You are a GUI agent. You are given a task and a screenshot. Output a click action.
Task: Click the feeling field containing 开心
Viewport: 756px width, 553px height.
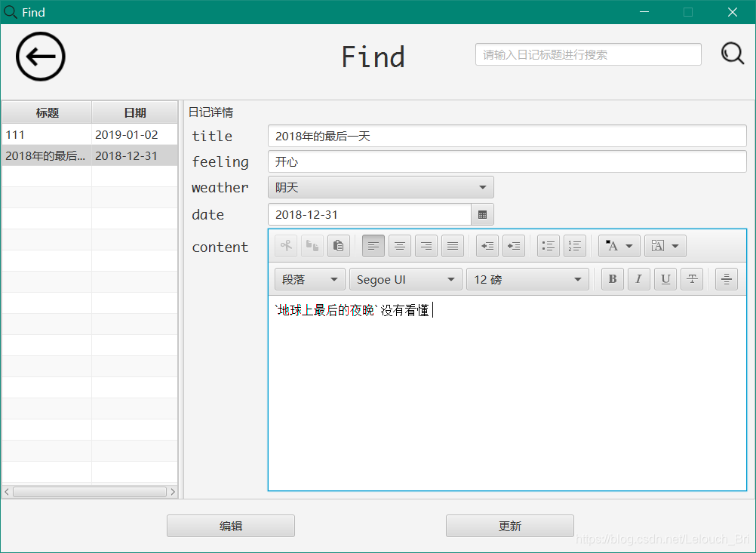507,161
